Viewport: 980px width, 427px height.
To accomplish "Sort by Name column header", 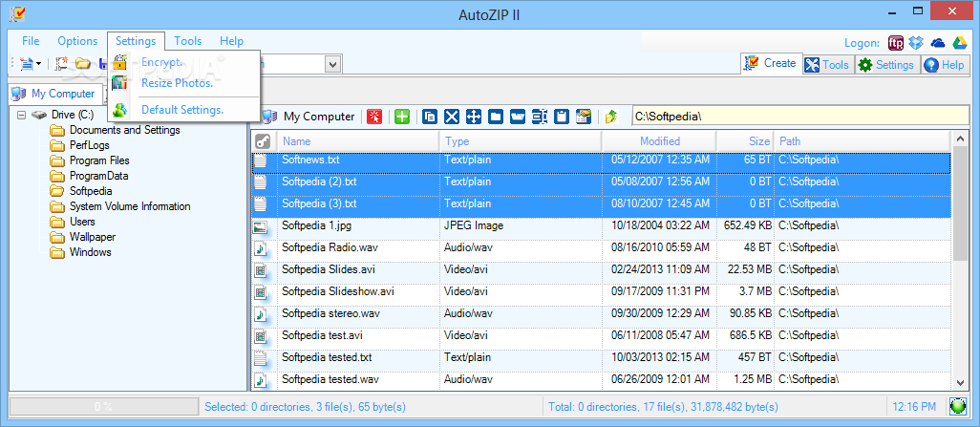I will pyautogui.click(x=358, y=141).
